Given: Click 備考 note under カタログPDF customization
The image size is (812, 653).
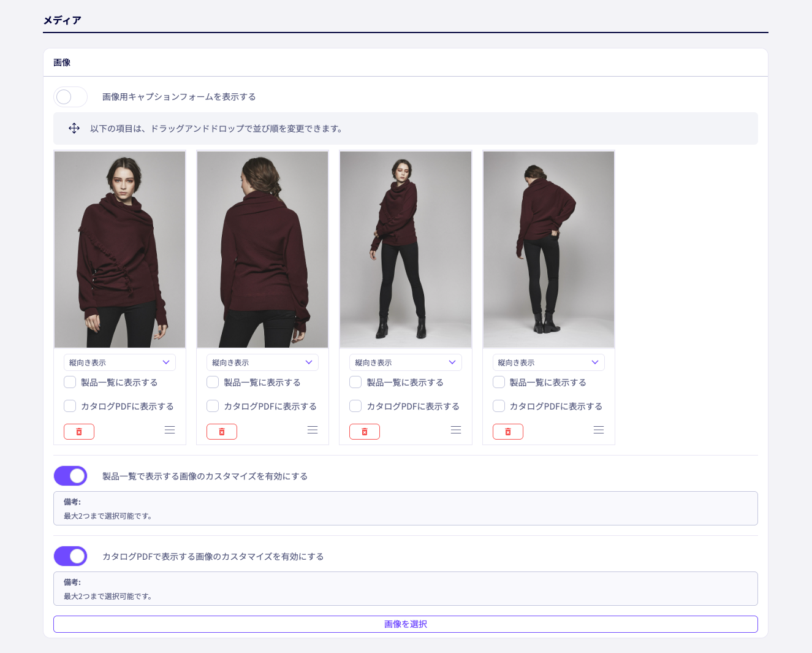Looking at the screenshot, I should coord(406,589).
